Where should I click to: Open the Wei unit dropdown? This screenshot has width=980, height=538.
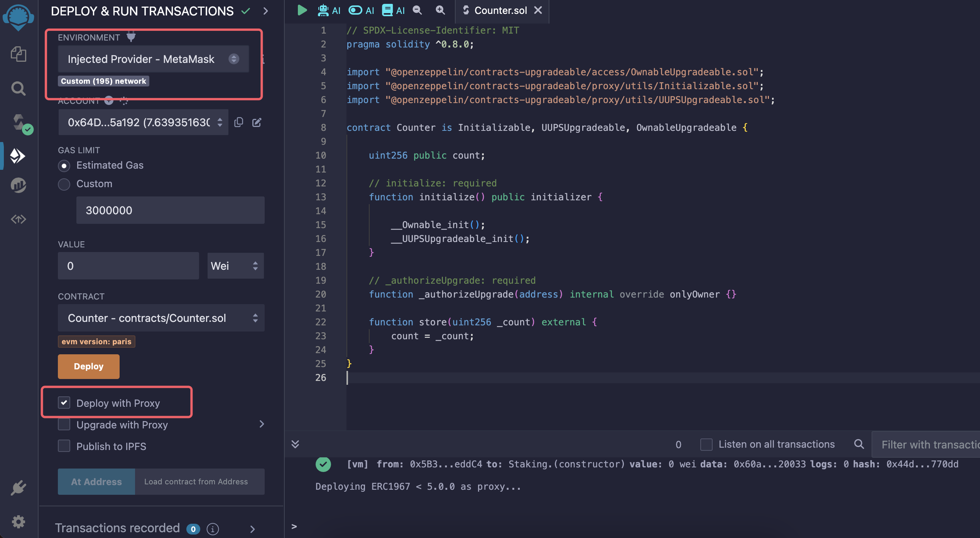point(235,266)
